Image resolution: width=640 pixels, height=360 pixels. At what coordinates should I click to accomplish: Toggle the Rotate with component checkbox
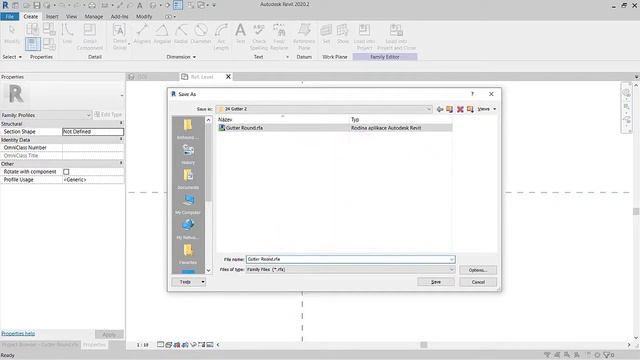[66, 172]
